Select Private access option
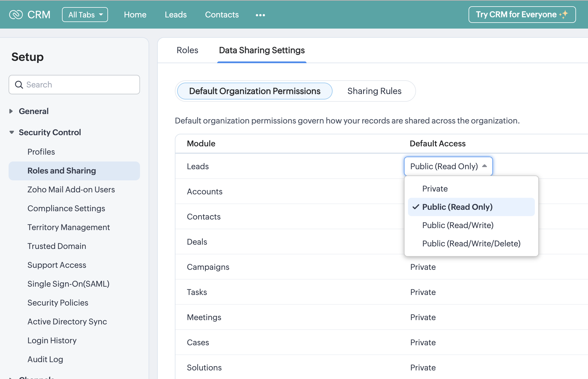This screenshot has width=588, height=379. point(435,189)
